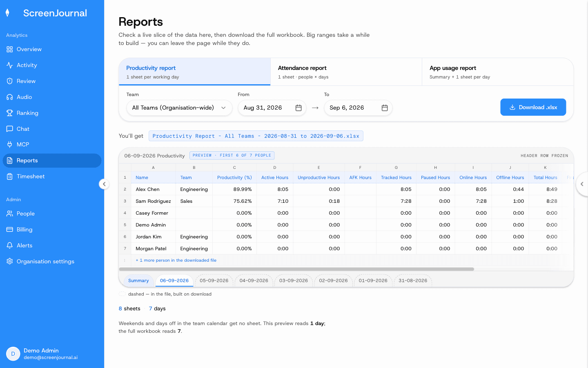Screen dimensions: 588x368
Task: Select the Attendance report tab
Action: tap(346, 72)
